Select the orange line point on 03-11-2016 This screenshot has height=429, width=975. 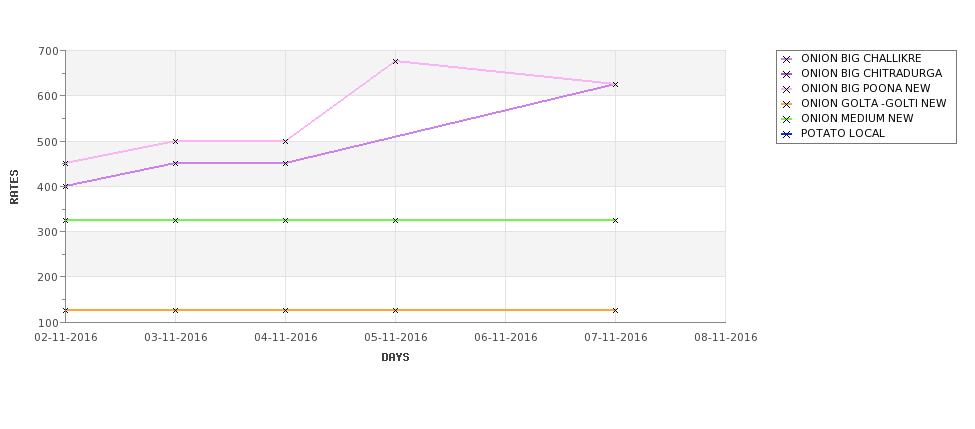[x=175, y=310]
